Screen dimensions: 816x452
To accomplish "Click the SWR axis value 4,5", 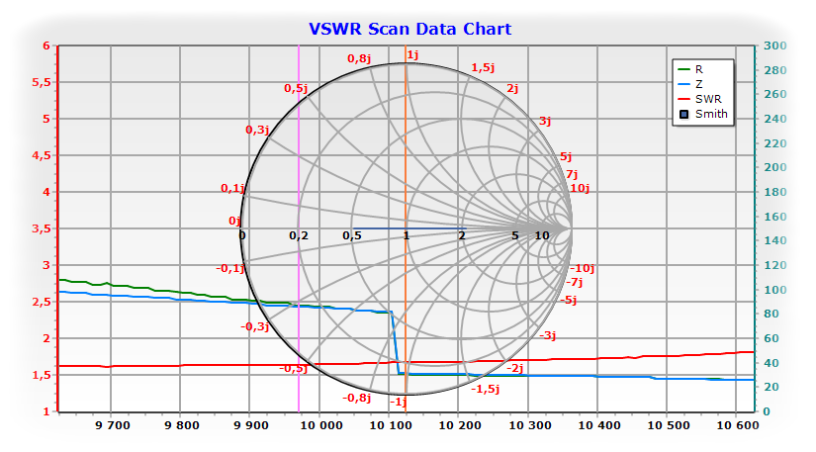I will tap(42, 156).
